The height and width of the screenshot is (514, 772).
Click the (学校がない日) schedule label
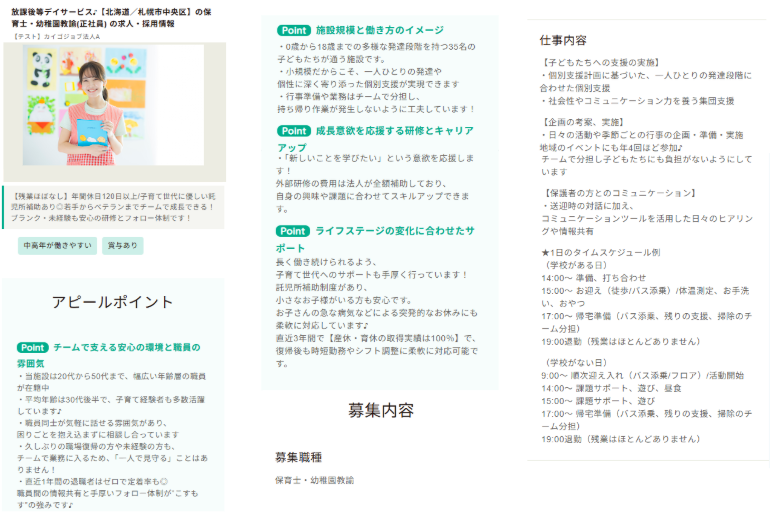point(577,361)
